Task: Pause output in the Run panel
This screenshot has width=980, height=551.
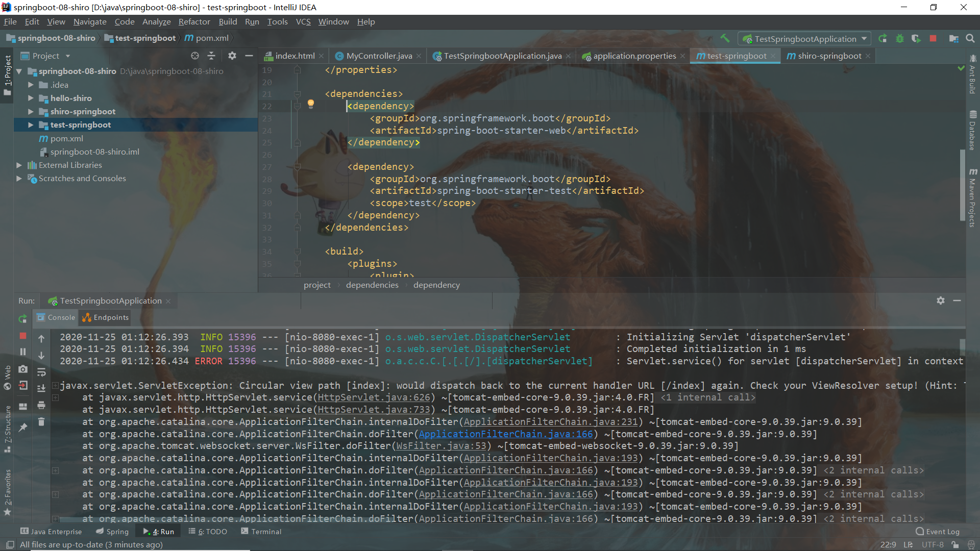Action: pyautogui.click(x=22, y=352)
